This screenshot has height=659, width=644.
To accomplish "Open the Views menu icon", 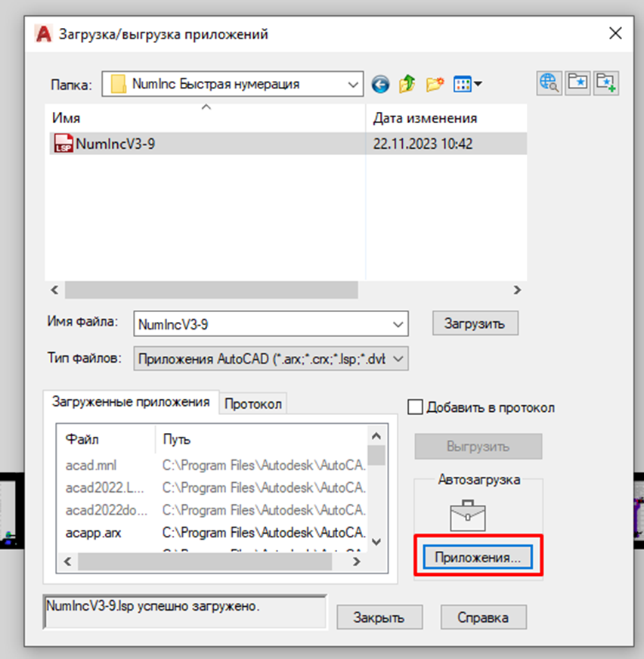I will (467, 85).
